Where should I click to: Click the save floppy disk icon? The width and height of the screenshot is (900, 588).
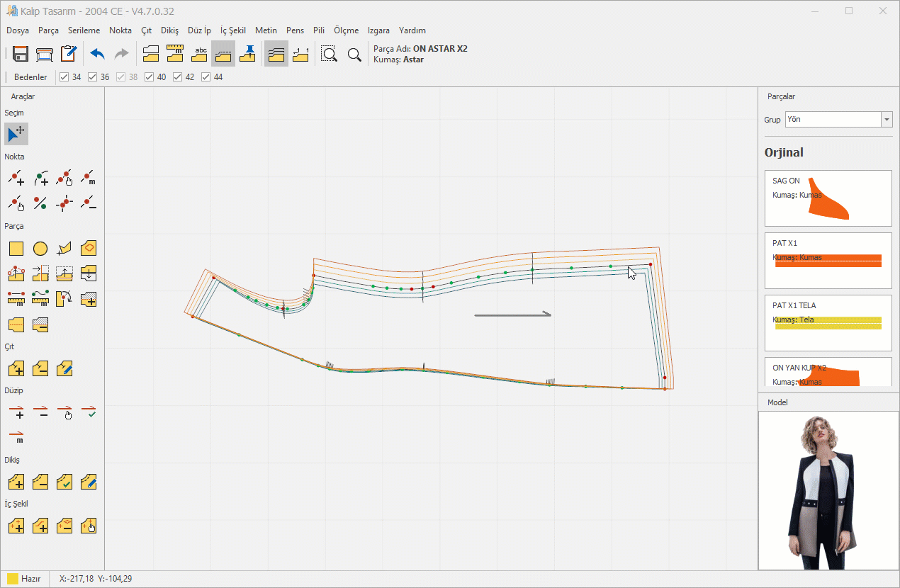pyautogui.click(x=21, y=54)
